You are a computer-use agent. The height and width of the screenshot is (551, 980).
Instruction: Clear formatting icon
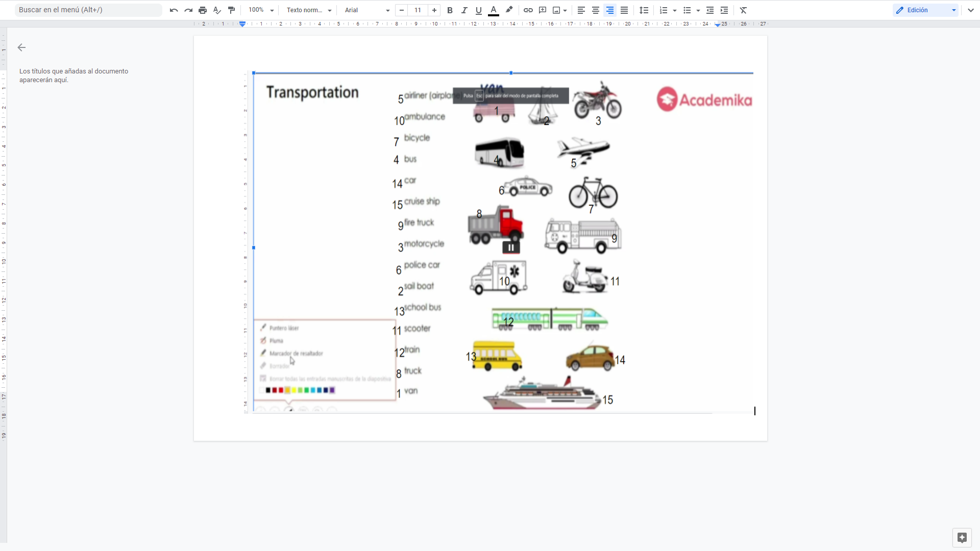[744, 10]
